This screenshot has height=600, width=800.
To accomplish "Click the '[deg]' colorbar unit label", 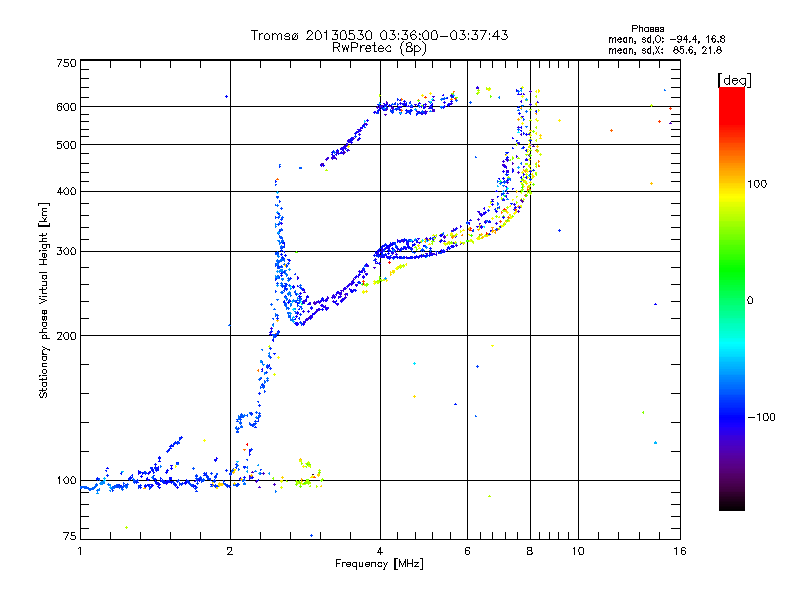I will pos(734,80).
